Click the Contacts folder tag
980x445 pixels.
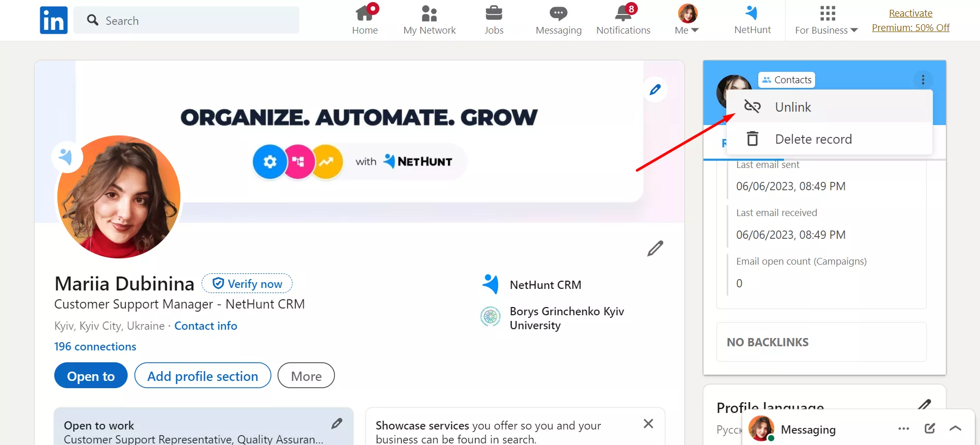click(787, 80)
